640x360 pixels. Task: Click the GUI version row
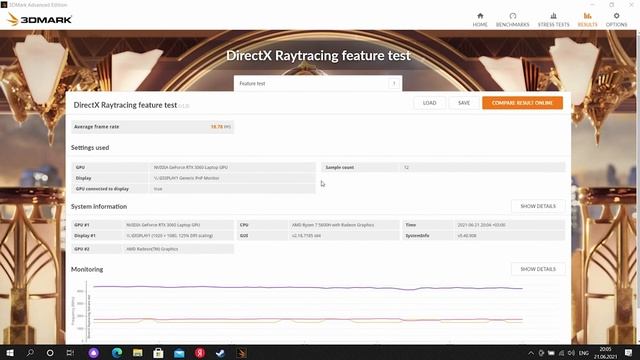pos(318,236)
